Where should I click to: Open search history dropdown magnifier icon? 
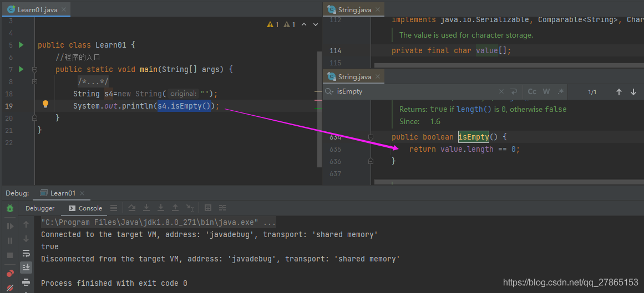pos(329,91)
